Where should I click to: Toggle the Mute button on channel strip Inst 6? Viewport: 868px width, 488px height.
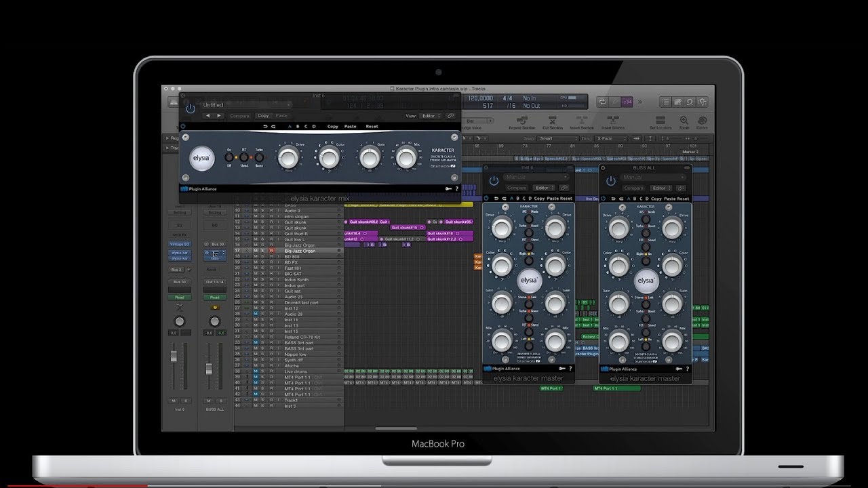click(174, 401)
